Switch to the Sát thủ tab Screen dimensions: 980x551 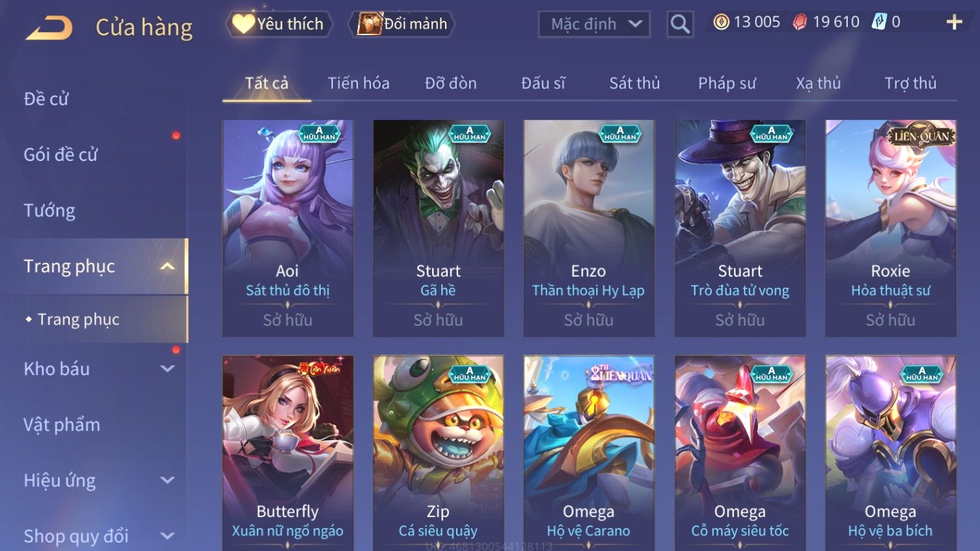634,83
